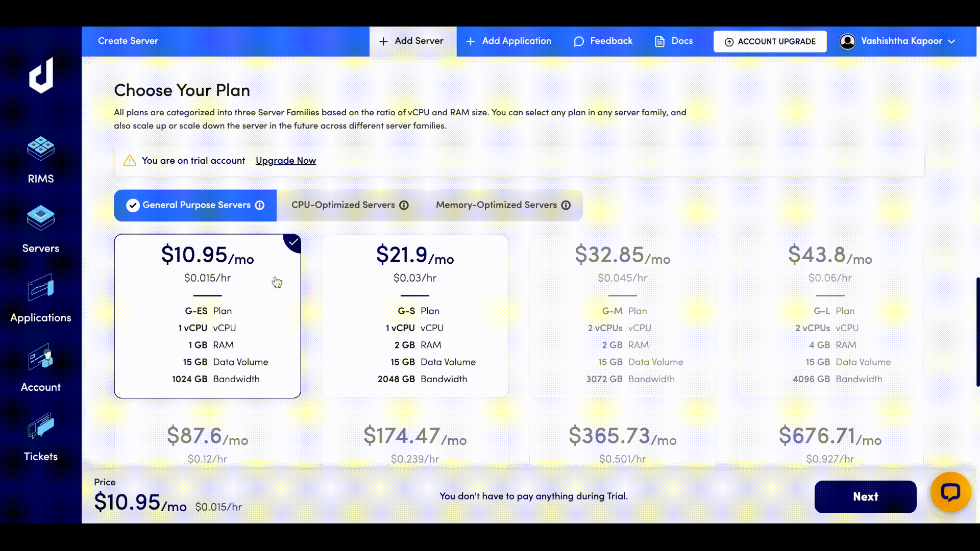Viewport: 980px width, 551px height.
Task: Click the 2048 GB Bandwidth line
Action: [423, 379]
